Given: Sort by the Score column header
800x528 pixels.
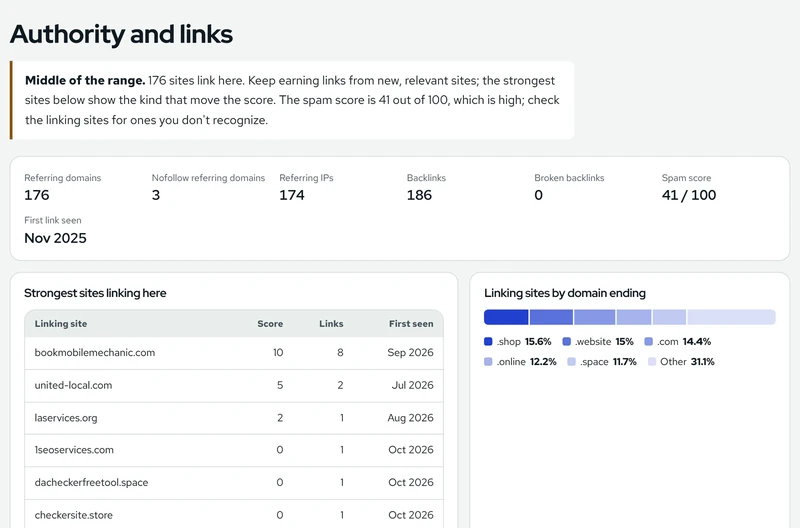Looking at the screenshot, I should coord(270,323).
